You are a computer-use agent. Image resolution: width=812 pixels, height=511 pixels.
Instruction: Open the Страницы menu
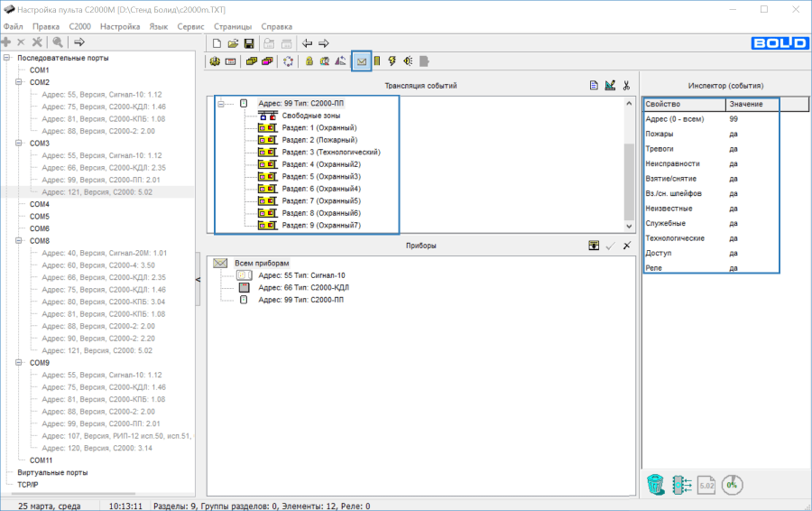coord(233,26)
